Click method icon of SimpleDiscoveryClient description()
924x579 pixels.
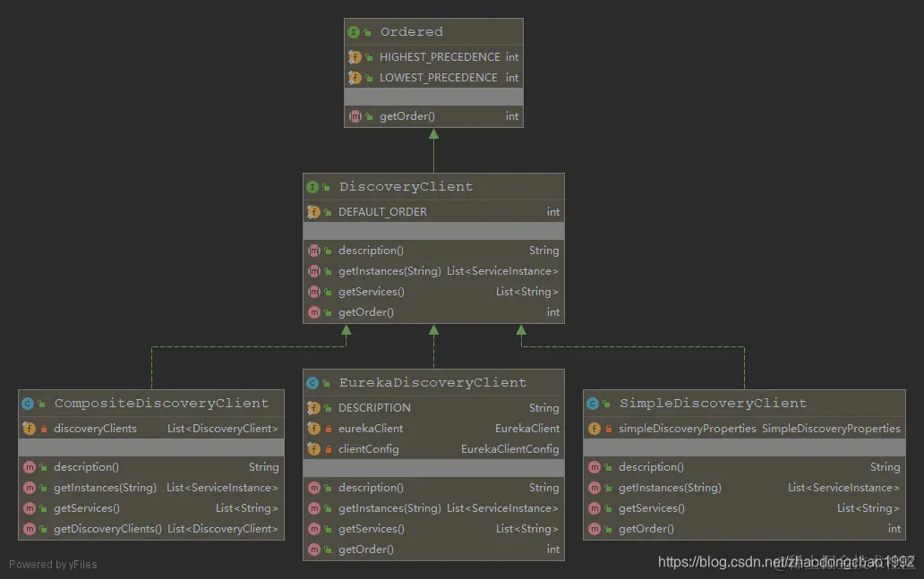click(x=594, y=468)
